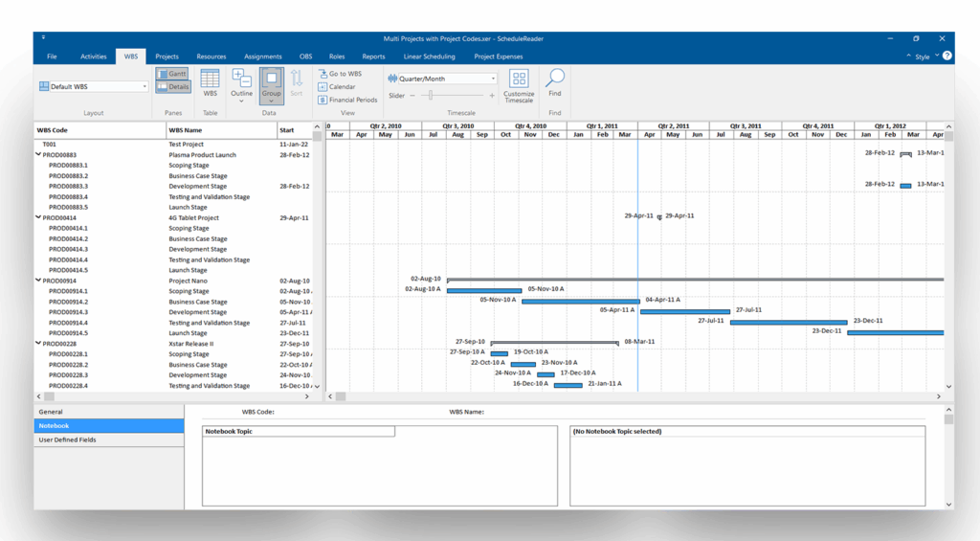980x541 pixels.
Task: Switch to the Resources tab
Action: tap(212, 56)
